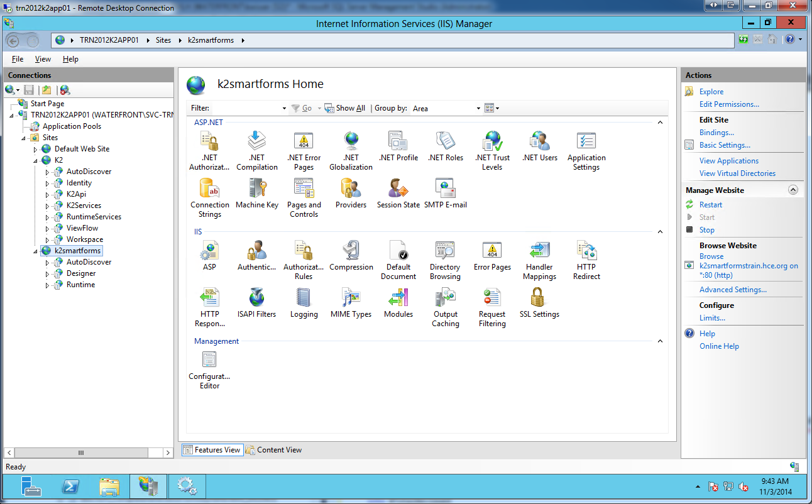
Task: Collapse the Manage Website actions section
Action: tap(793, 190)
